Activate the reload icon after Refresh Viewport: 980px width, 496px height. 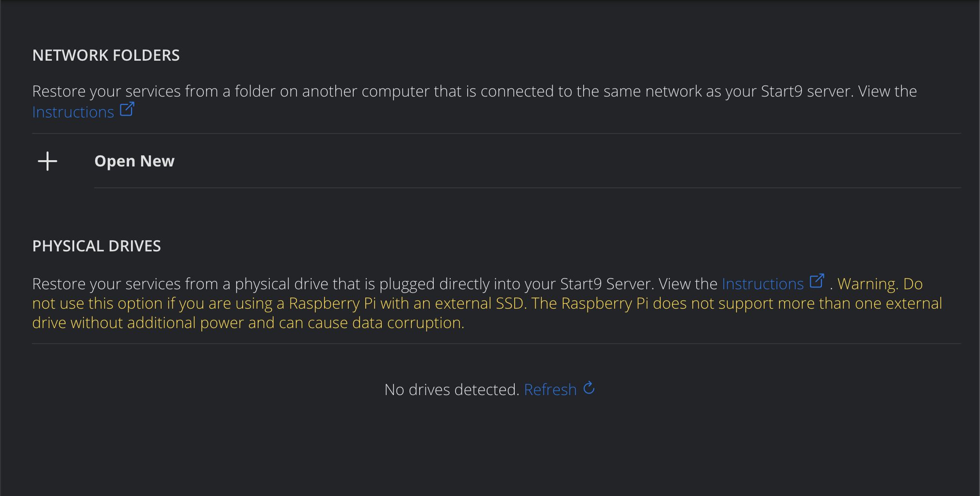coord(588,388)
